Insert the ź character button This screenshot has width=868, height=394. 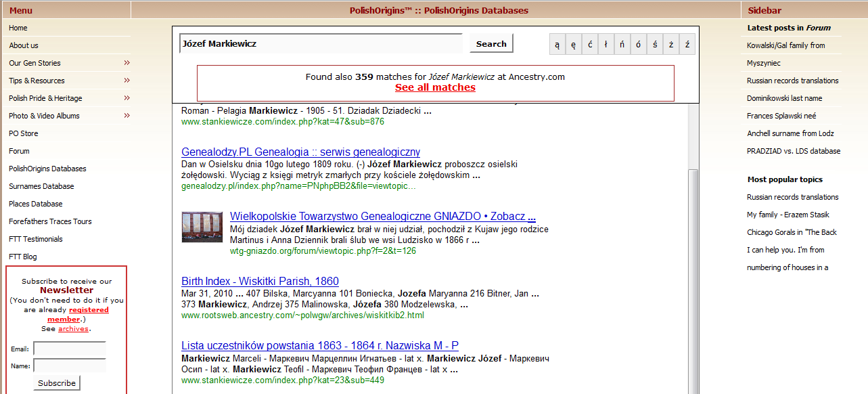pos(687,44)
